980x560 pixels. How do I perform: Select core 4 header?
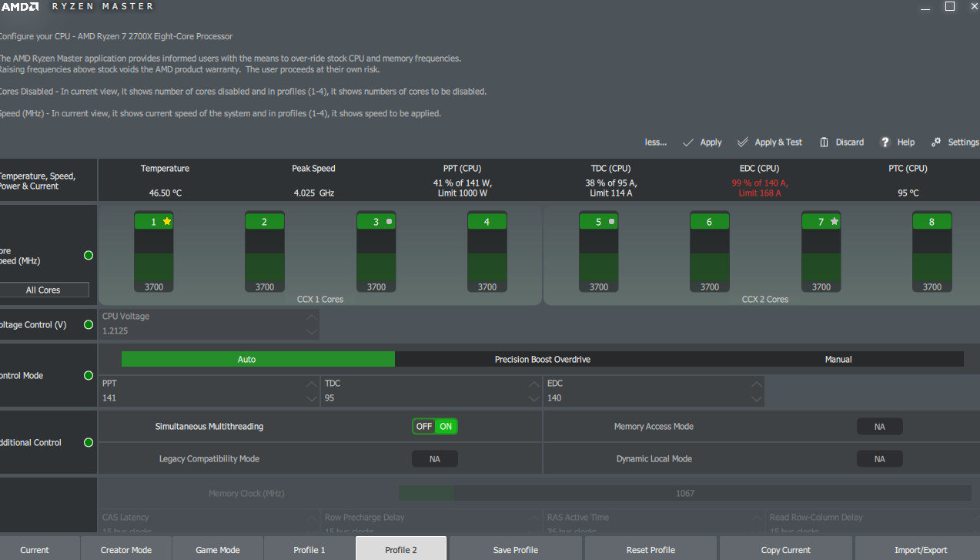click(x=487, y=222)
